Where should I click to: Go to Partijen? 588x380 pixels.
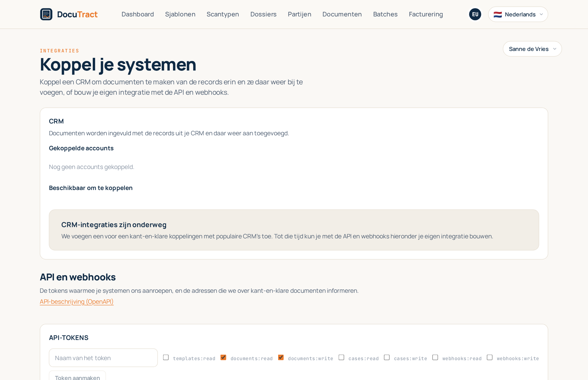(299, 14)
